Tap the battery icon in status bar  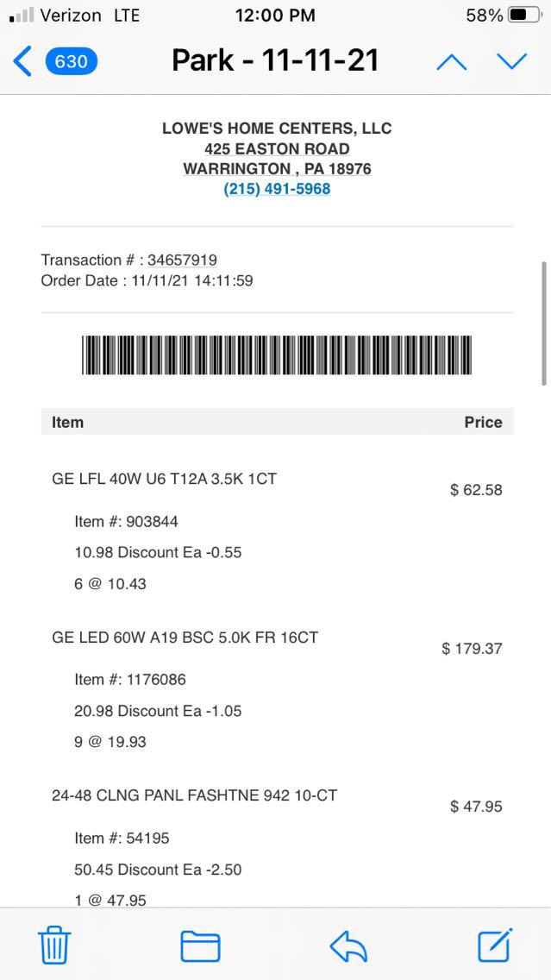[x=523, y=16]
